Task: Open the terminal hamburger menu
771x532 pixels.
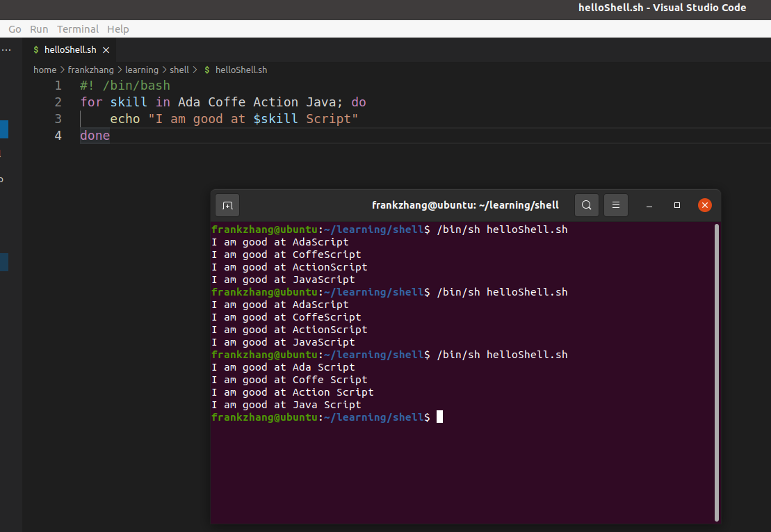Action: tap(615, 206)
